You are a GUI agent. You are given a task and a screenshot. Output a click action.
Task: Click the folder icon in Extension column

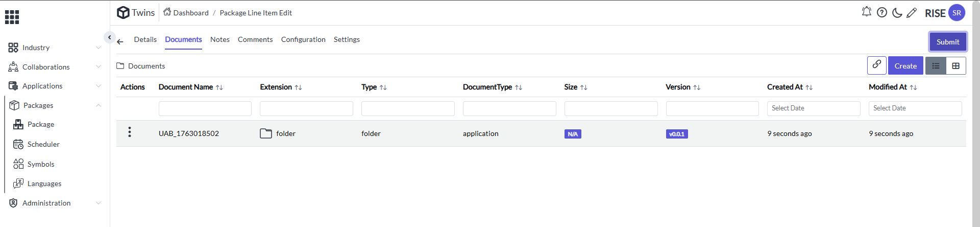(x=266, y=133)
